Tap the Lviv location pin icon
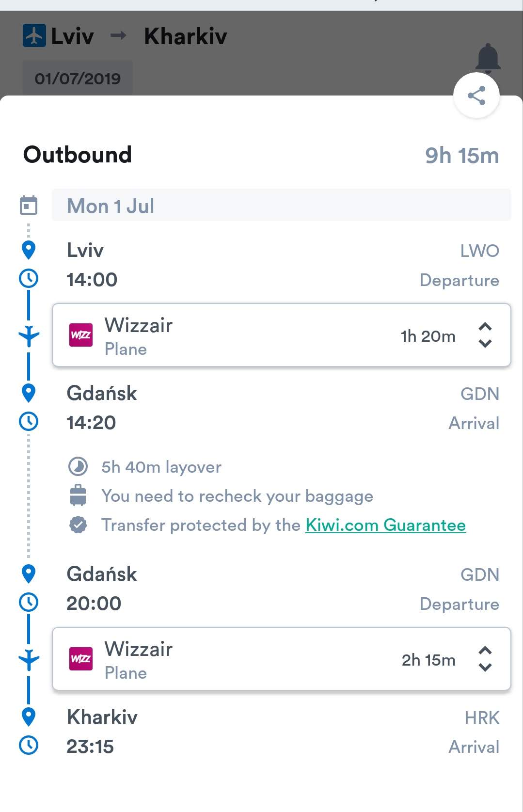523x812 pixels. coord(29,250)
